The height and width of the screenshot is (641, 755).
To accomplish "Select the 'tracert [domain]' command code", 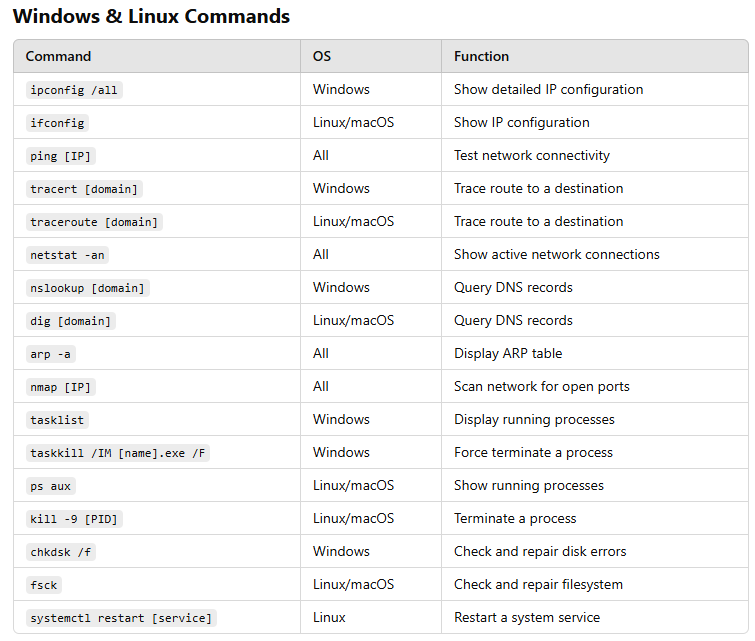I will tap(84, 189).
